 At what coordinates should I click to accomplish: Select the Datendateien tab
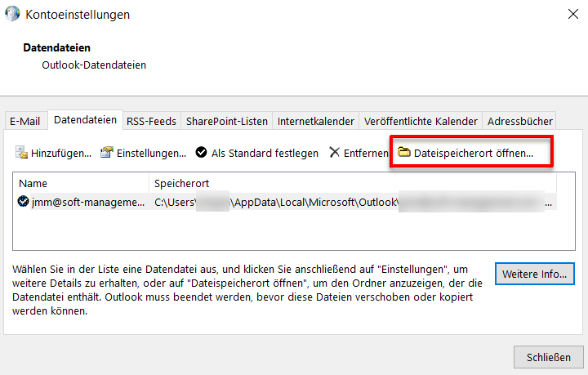tap(86, 120)
